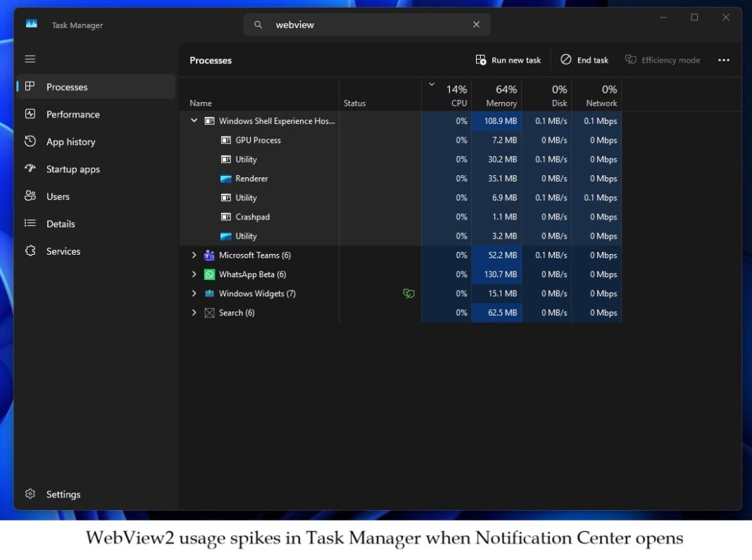The image size is (752, 560).
Task: Switch to the Processes tab
Action: 67,87
